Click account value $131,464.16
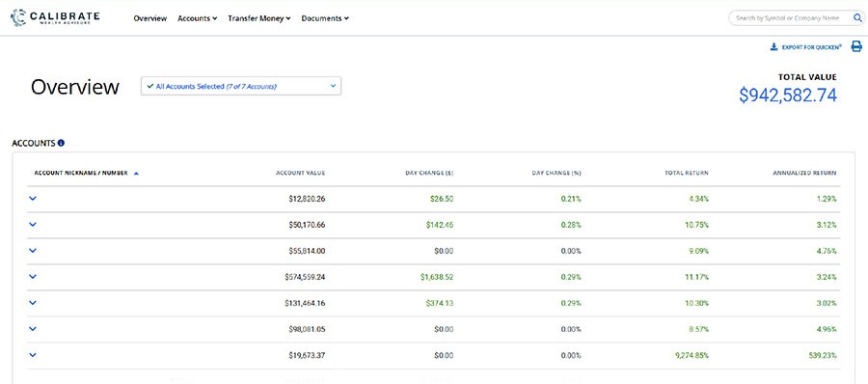This screenshot has height=384, width=868. click(305, 303)
